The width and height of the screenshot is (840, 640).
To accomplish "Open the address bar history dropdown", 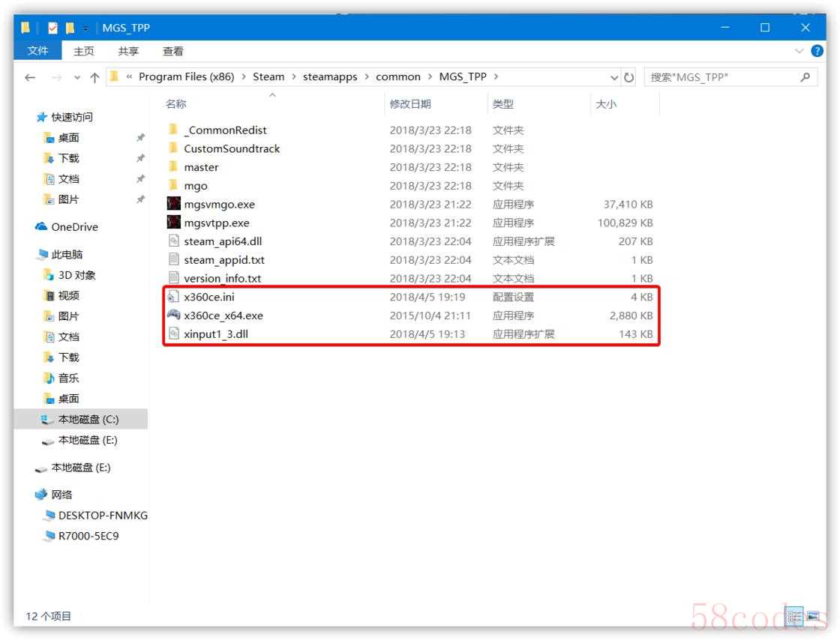I will (x=614, y=77).
